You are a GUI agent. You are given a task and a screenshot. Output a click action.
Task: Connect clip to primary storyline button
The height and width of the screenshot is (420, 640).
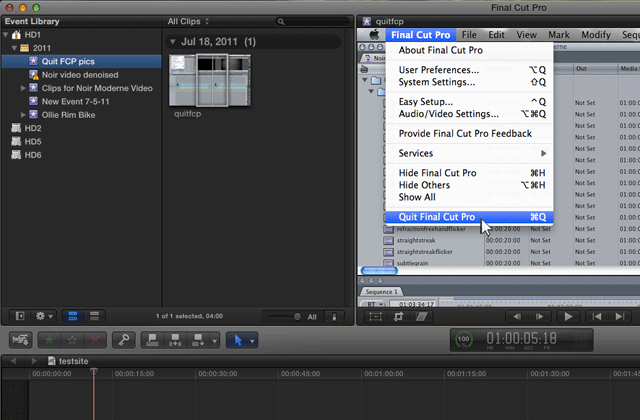point(152,340)
